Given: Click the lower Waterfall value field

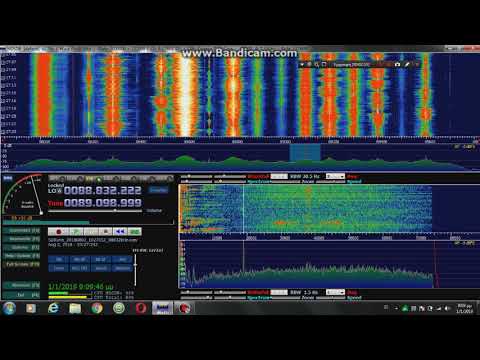Looking at the screenshot, I should [279, 292].
